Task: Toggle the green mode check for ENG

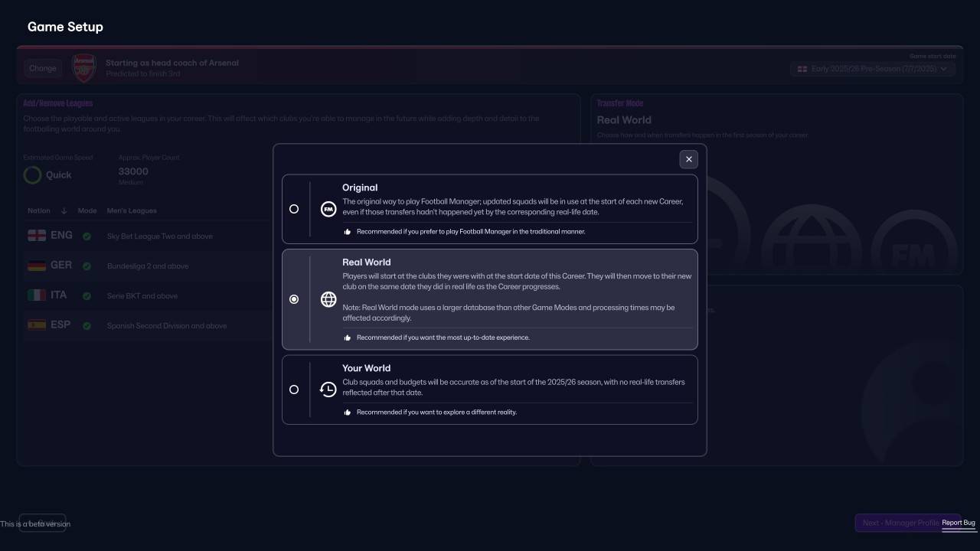Action: coord(87,236)
